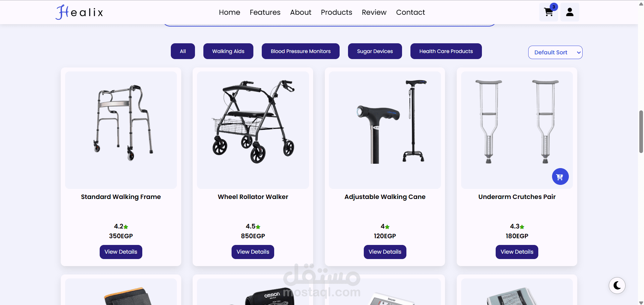Toggle dark mode moon icon

tap(617, 286)
